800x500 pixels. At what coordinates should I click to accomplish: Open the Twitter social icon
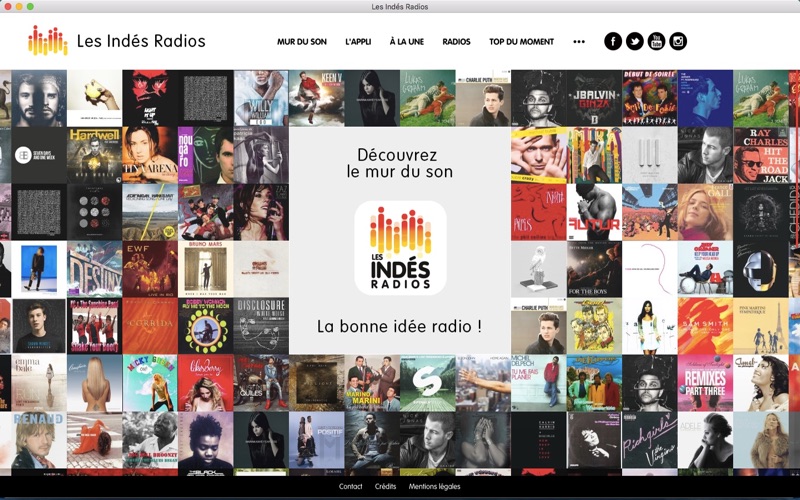[x=635, y=41]
